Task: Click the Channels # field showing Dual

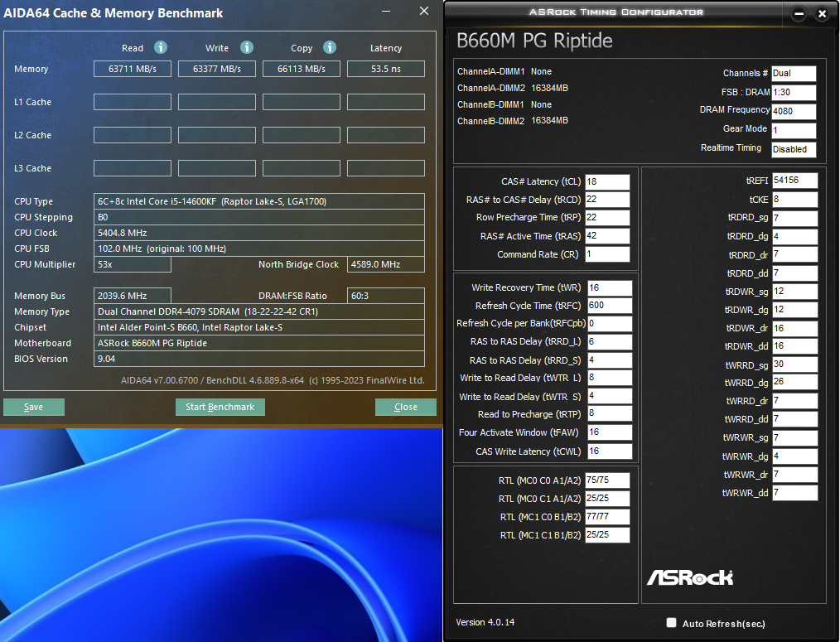Action: 794,74
